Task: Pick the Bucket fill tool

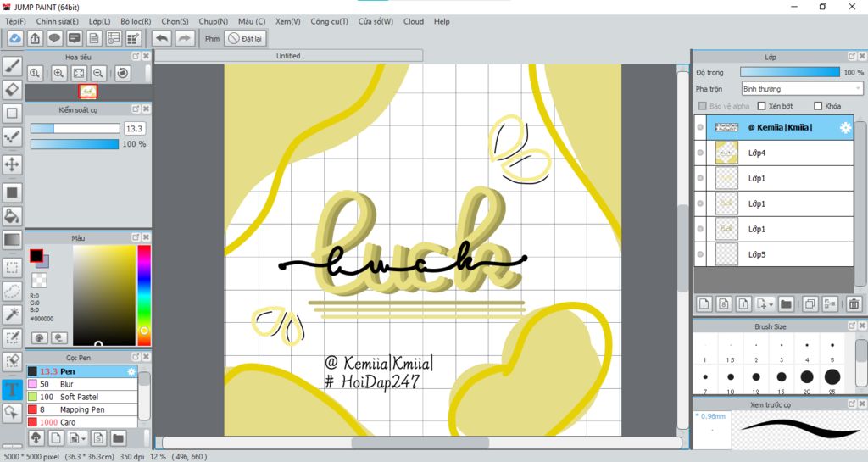Action: (12, 216)
